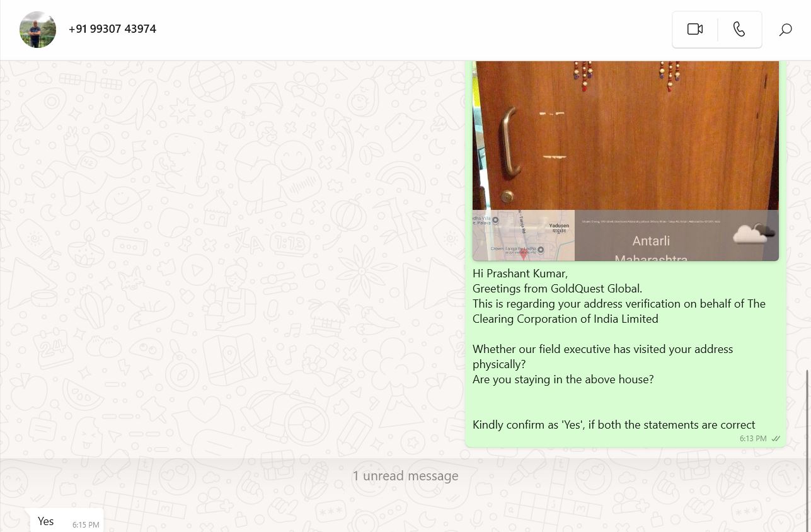Click the 6:13 PM timestamp on sent message
Image resolution: width=811 pixels, height=532 pixels.
coord(753,439)
